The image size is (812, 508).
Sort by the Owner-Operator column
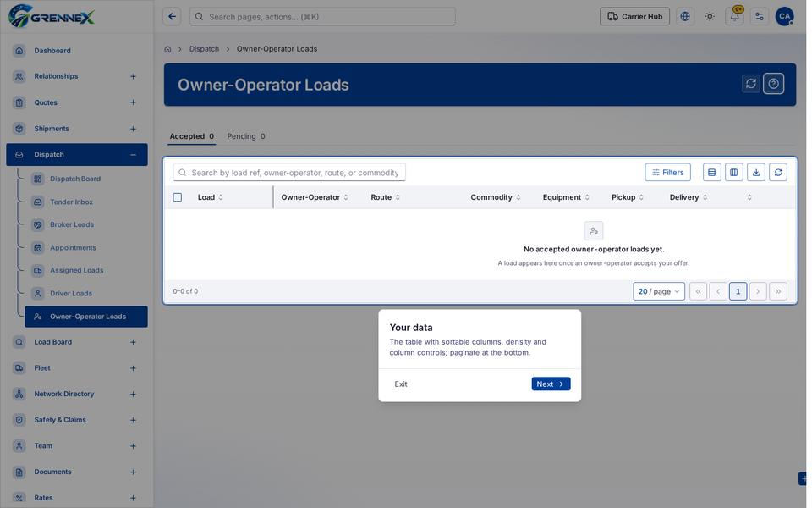point(315,197)
